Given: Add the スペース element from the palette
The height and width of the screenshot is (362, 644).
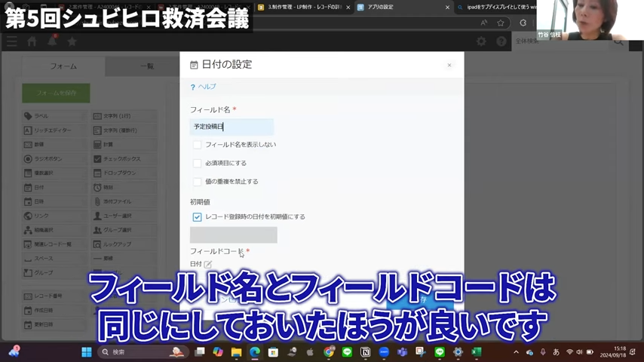Looking at the screenshot, I should pos(54,259).
